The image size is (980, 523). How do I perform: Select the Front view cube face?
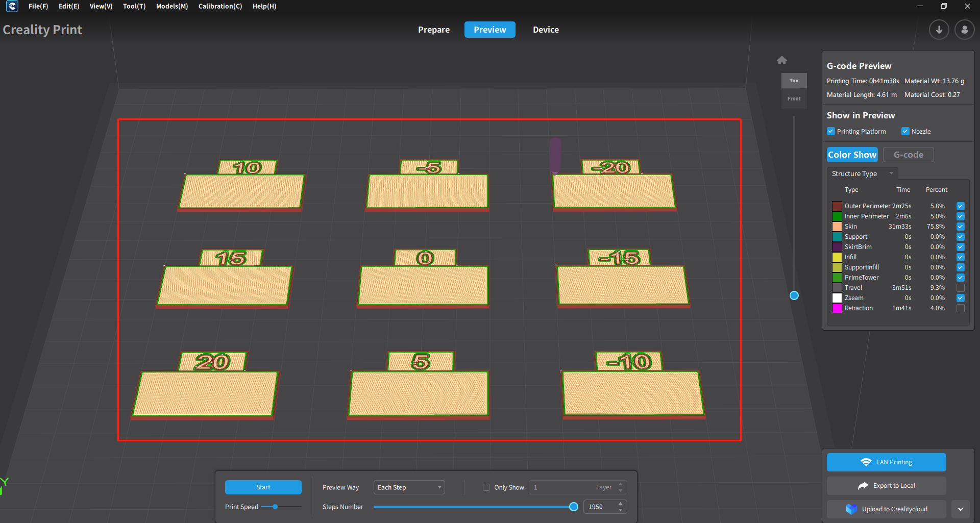tap(794, 98)
